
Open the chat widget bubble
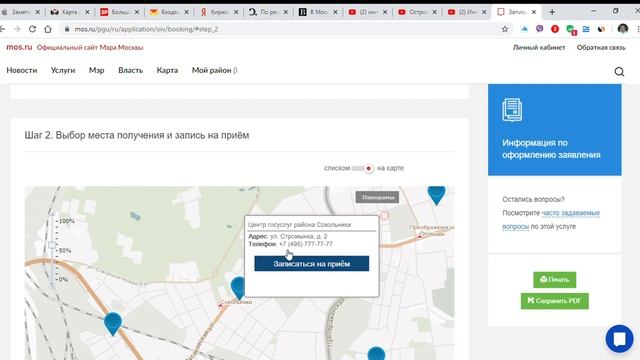point(619,338)
